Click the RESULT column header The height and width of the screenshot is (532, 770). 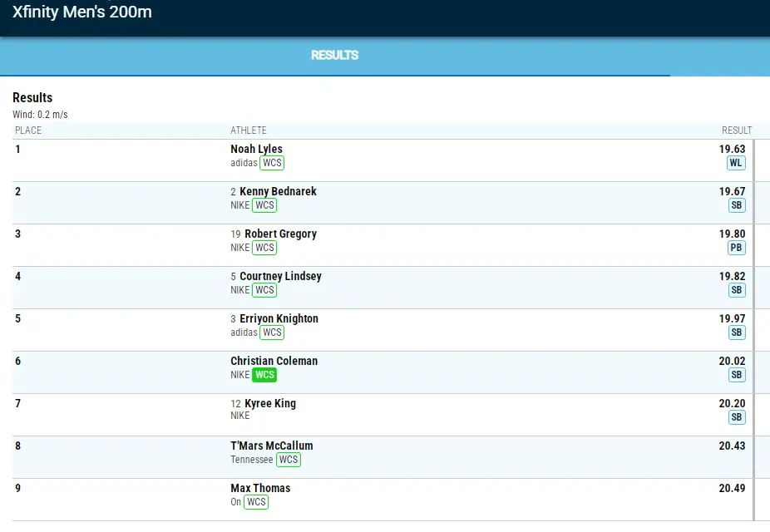click(736, 131)
